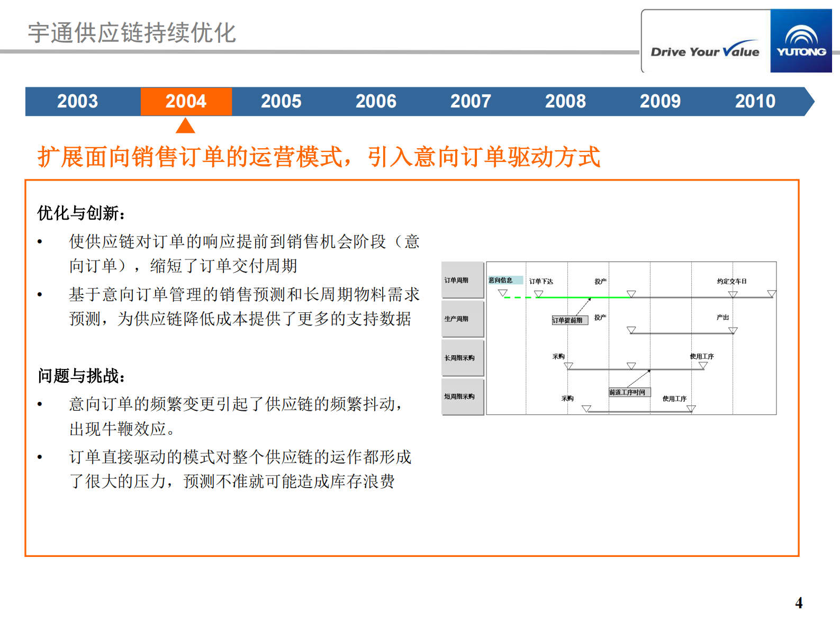Click the orange triangle pointer under 2004

pos(185,125)
